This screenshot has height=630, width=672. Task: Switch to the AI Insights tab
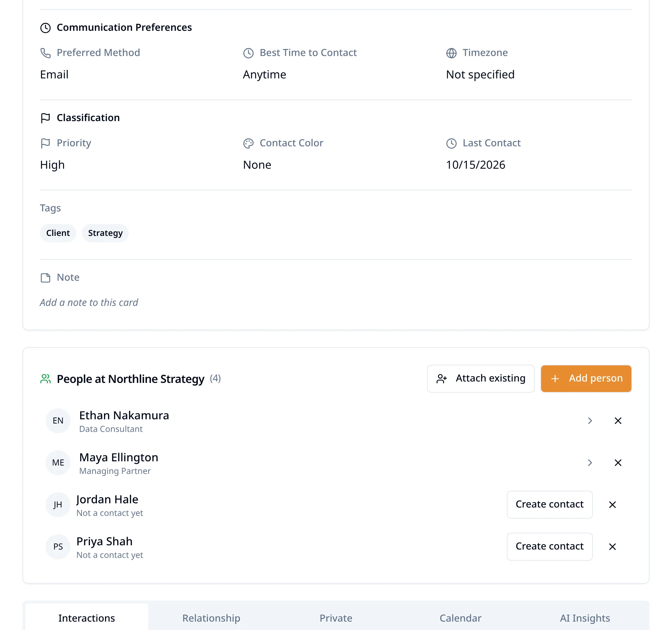(x=585, y=618)
